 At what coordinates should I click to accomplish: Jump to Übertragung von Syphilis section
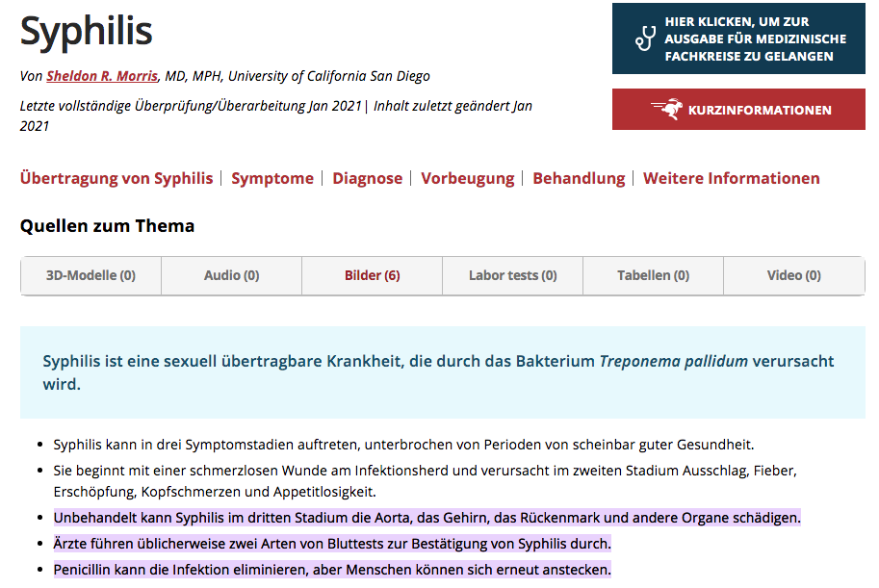tap(116, 178)
